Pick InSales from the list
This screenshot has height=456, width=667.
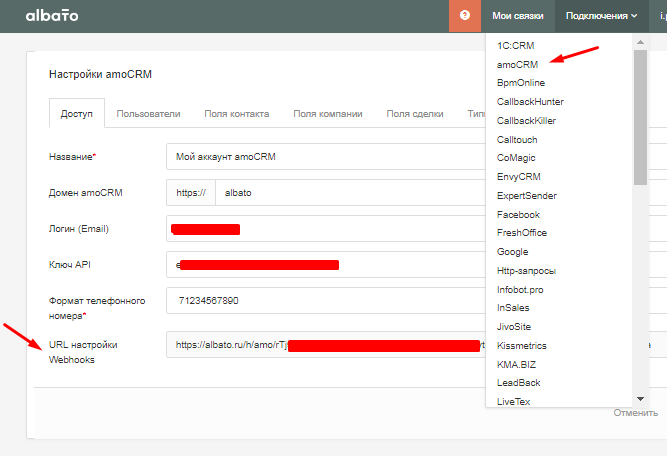pyautogui.click(x=513, y=308)
